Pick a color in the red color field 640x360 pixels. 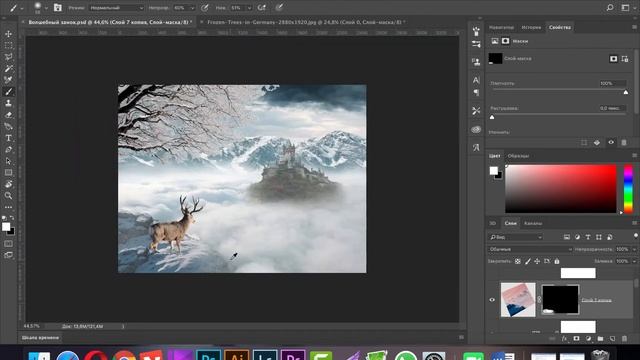561,189
